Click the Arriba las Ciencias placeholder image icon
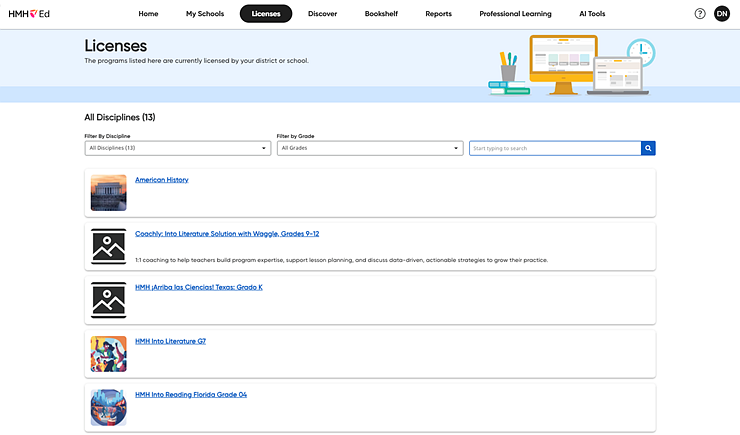The image size is (740, 435). click(x=109, y=300)
